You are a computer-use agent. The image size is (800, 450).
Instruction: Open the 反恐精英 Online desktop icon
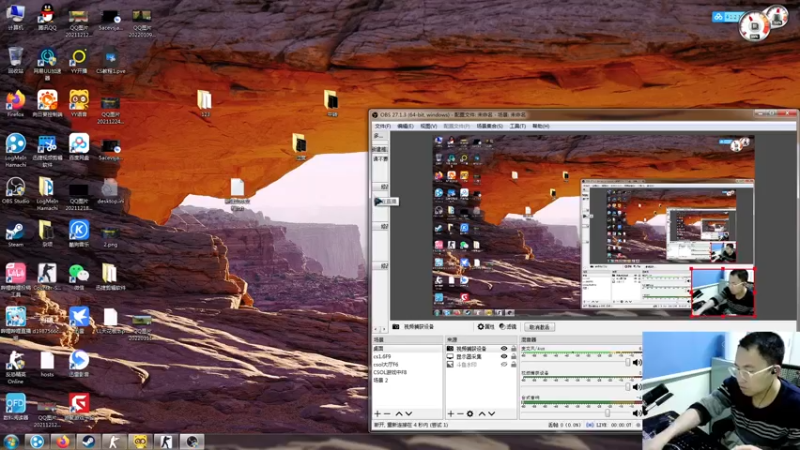pos(16,367)
